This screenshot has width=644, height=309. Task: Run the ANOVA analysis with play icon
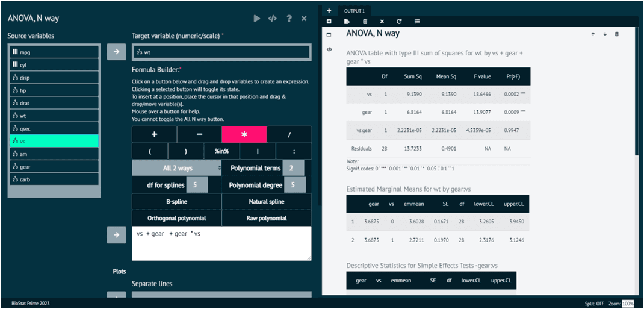tap(257, 19)
